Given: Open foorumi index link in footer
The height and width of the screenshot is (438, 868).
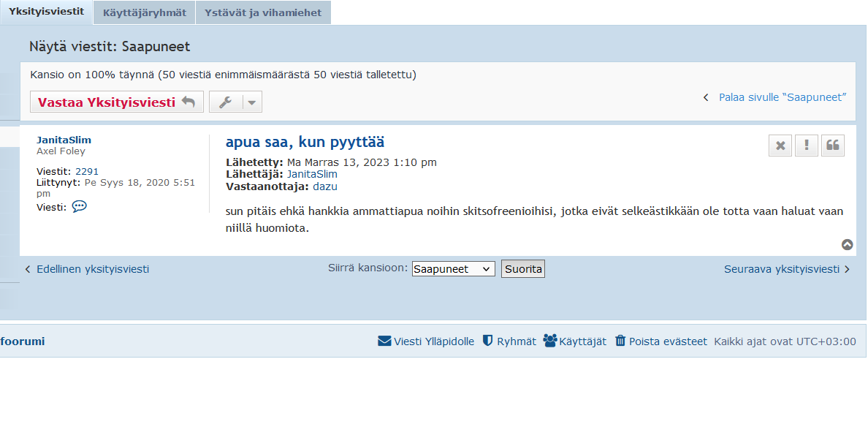Looking at the screenshot, I should tap(23, 341).
